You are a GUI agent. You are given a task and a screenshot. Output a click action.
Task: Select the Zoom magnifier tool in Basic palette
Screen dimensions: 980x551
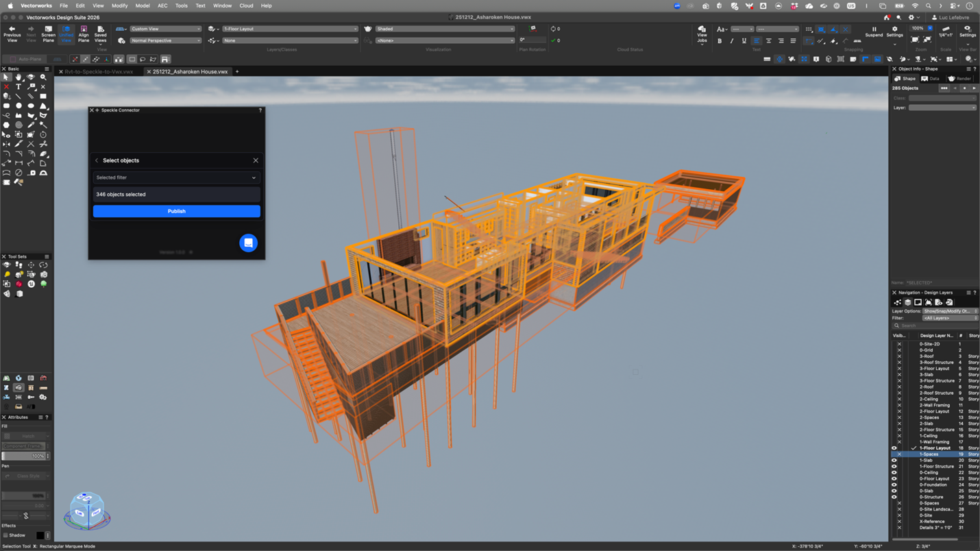(x=43, y=77)
